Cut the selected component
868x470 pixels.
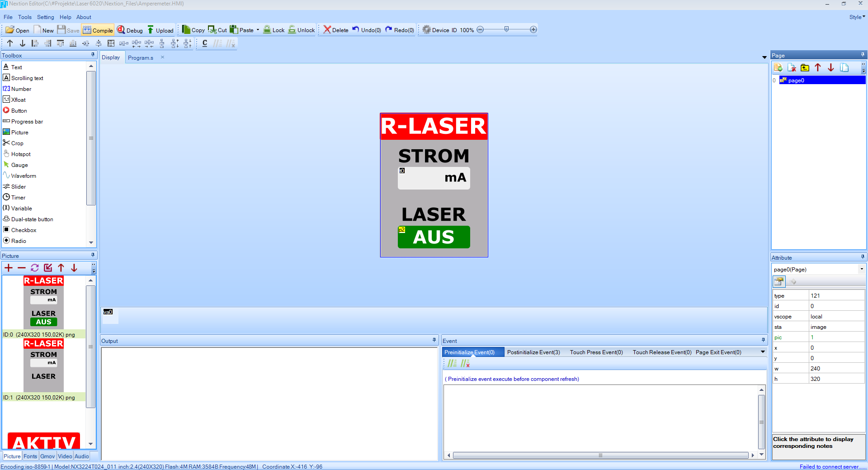[x=217, y=30]
